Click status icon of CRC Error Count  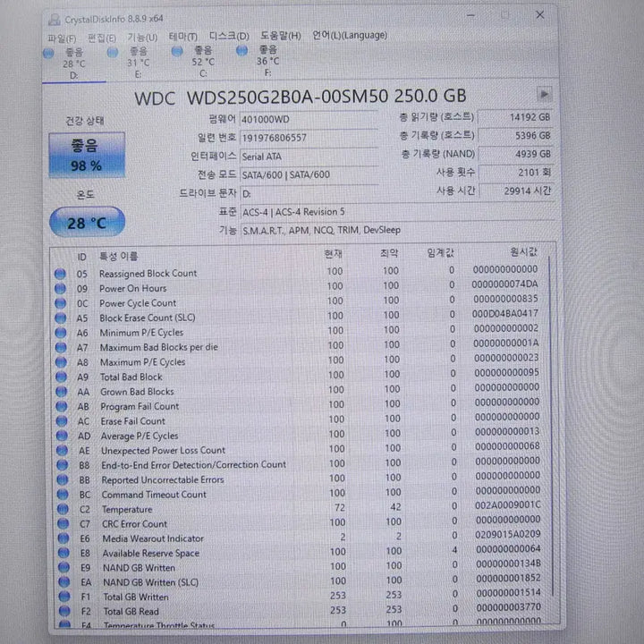click(64, 524)
